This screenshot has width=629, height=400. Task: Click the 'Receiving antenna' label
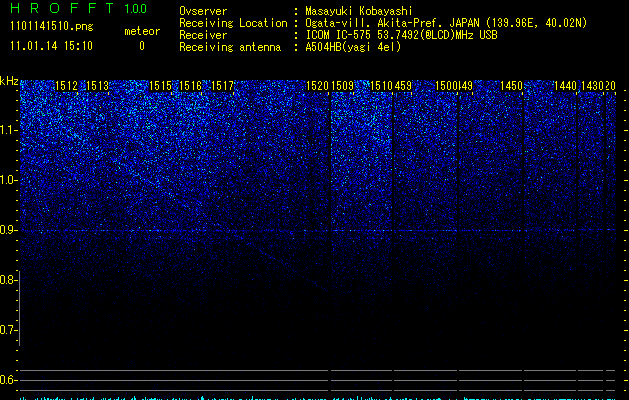[230, 47]
